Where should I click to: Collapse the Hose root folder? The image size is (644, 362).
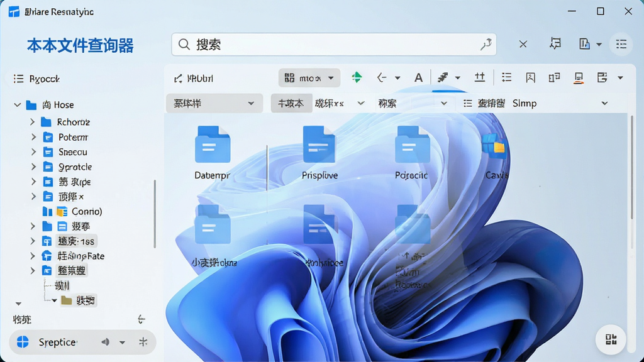(x=17, y=105)
